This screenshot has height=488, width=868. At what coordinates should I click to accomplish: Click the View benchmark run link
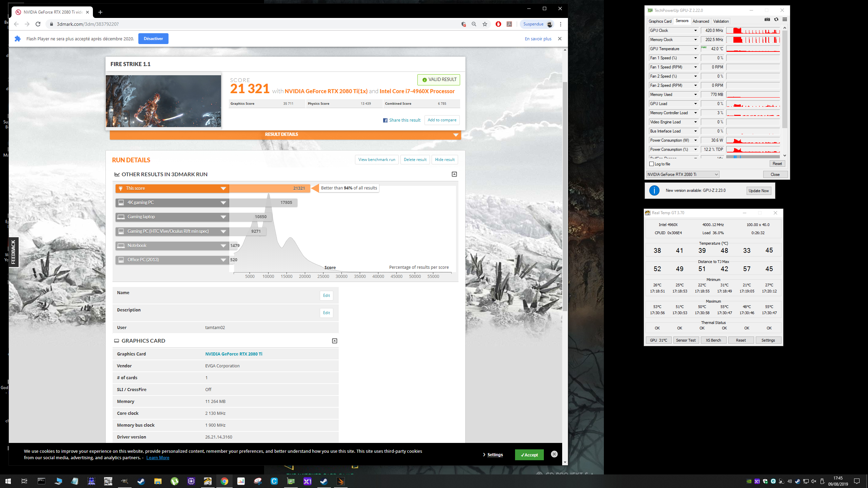pos(376,160)
